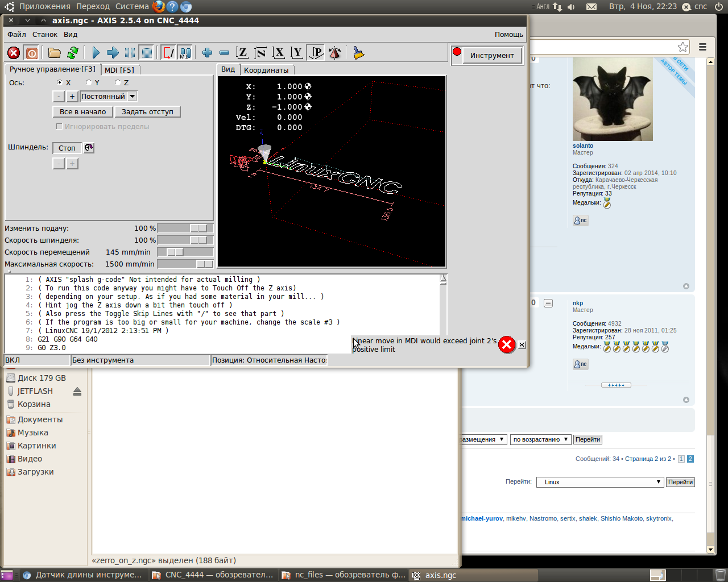Switch to the perspective view
Screen dimensions: 728x582
click(x=316, y=53)
